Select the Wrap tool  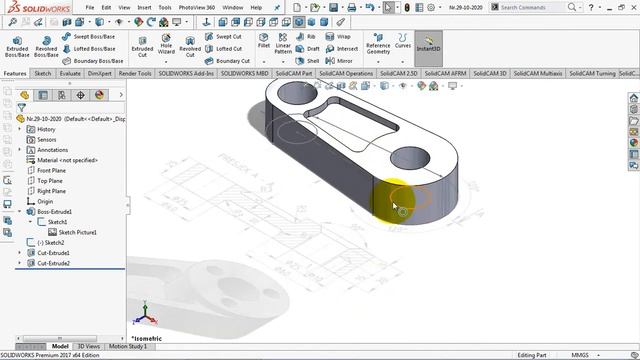338,37
